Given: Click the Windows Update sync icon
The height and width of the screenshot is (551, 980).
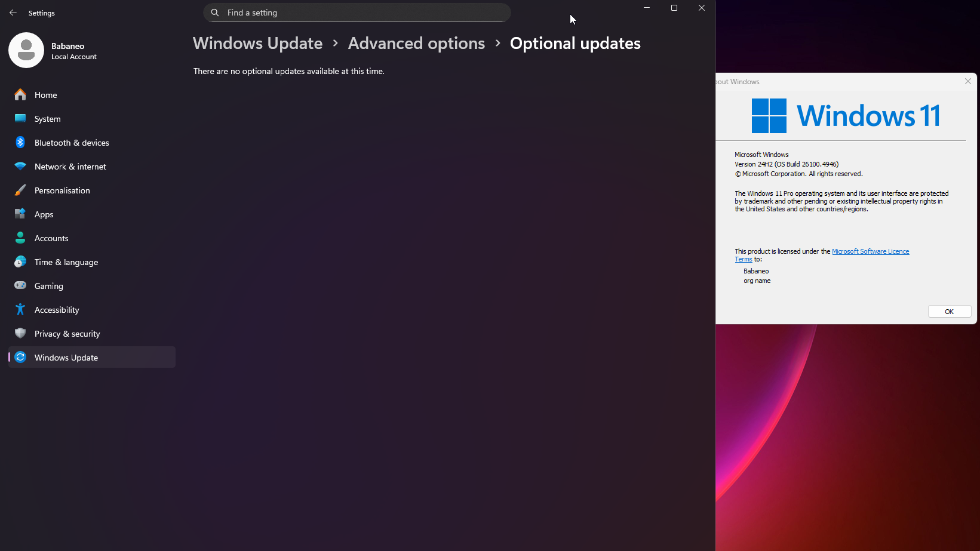Looking at the screenshot, I should click(x=20, y=357).
